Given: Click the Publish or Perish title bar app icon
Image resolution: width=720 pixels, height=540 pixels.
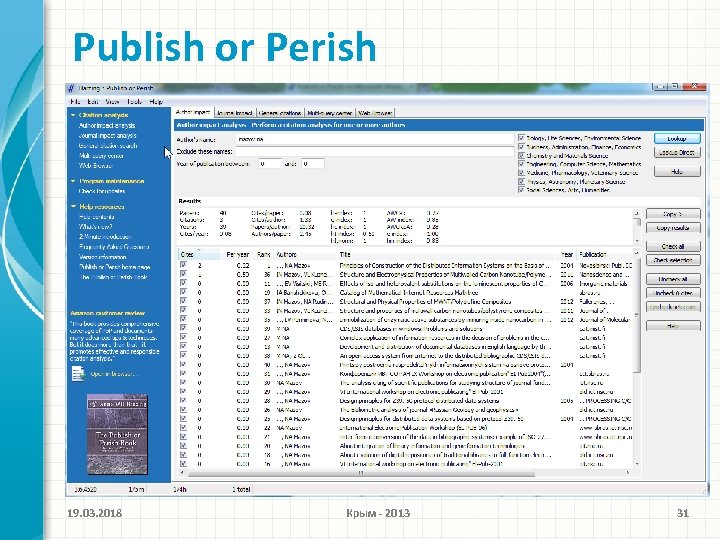Looking at the screenshot, I should pyautogui.click(x=71, y=88).
